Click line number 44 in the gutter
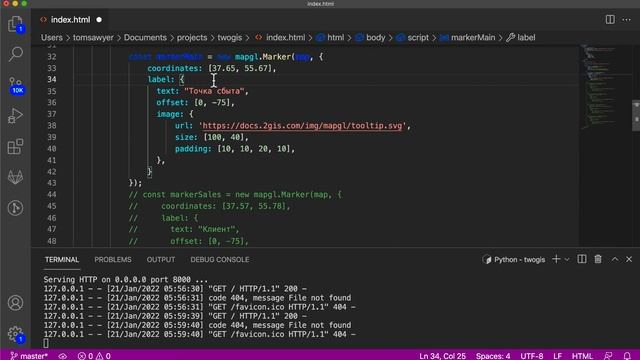640x360 pixels. [51, 195]
